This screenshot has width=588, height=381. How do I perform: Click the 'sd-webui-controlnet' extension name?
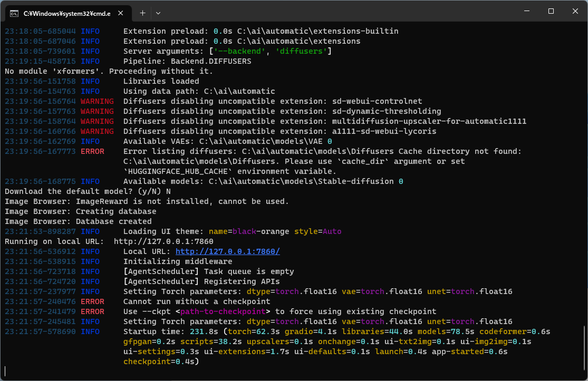point(377,101)
